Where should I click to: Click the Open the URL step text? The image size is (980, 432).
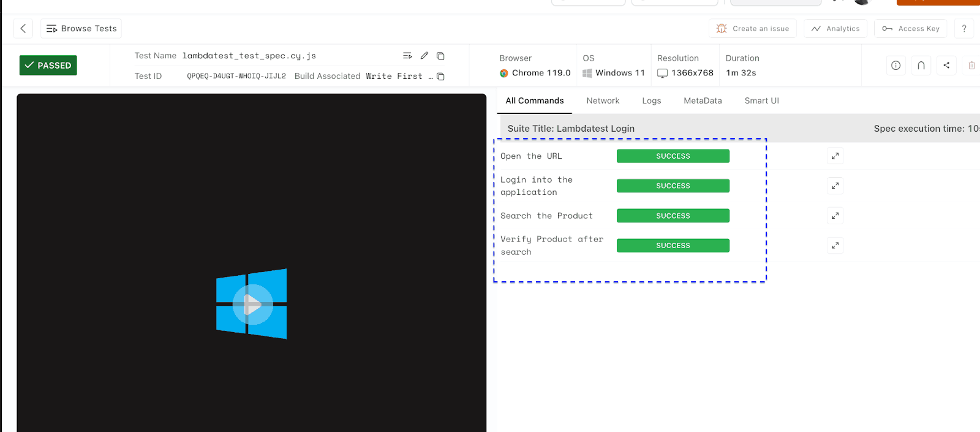[531, 156]
